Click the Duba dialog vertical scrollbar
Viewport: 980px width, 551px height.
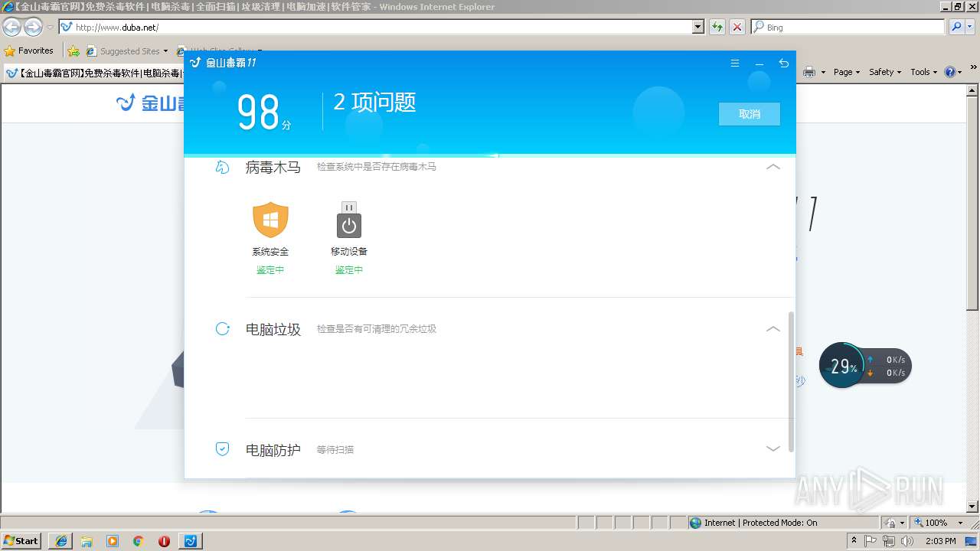click(792, 381)
